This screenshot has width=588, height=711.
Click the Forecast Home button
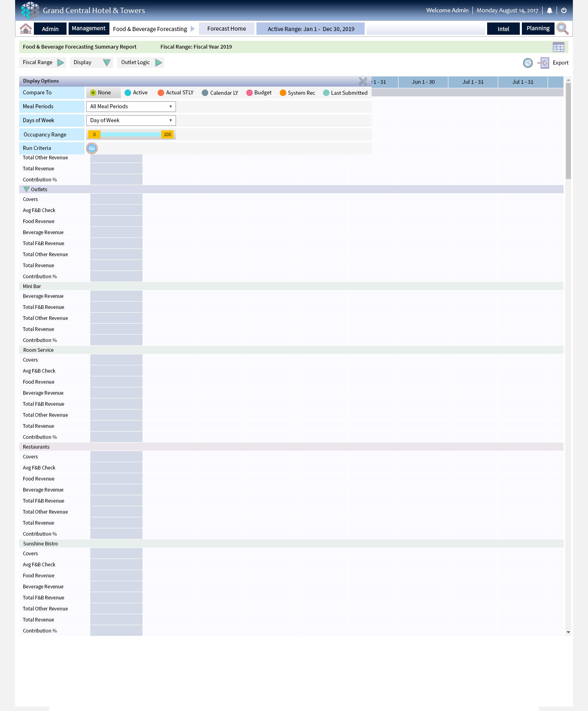click(227, 29)
